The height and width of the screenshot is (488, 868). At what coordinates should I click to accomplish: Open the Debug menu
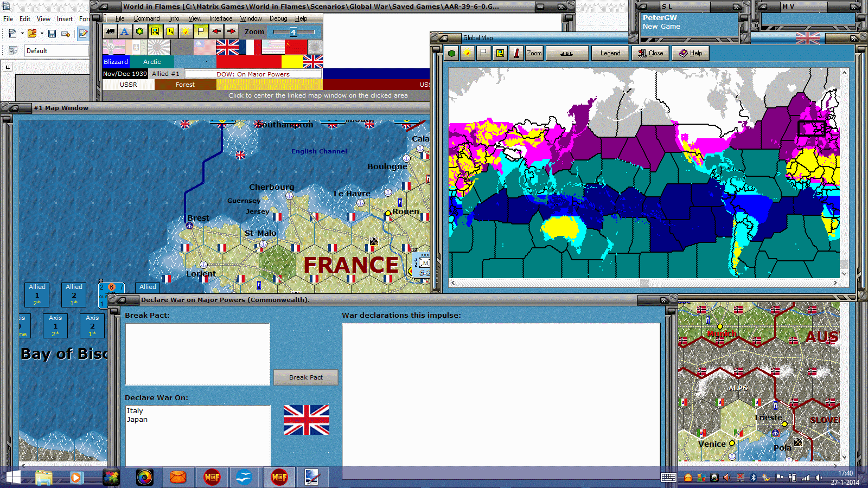click(x=278, y=18)
